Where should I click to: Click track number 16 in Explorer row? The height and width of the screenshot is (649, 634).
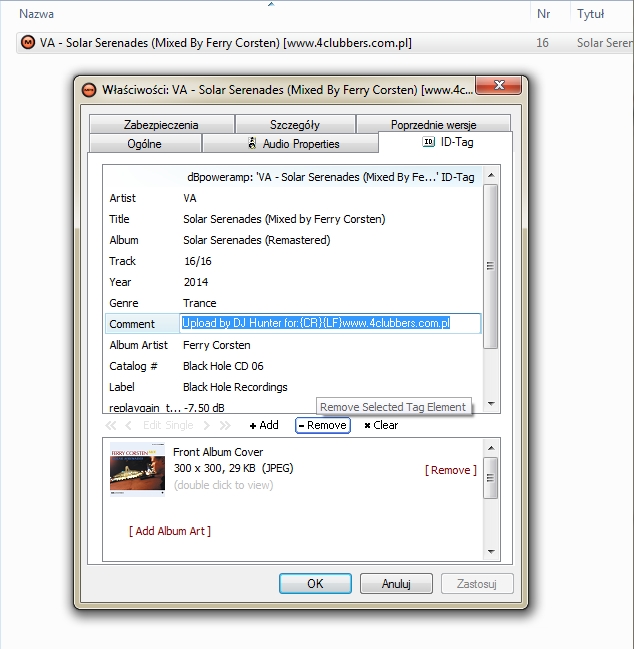coord(543,43)
